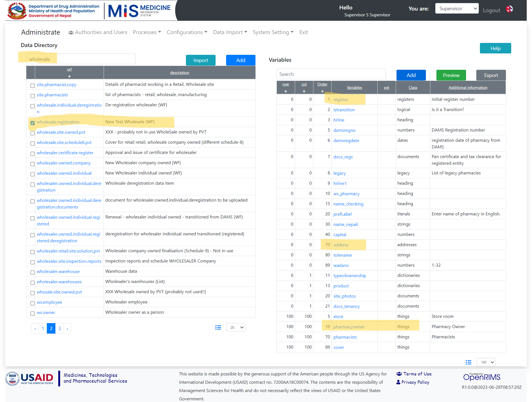Check the ws.employee checkbox
This screenshot has width=532, height=402.
click(32, 303)
